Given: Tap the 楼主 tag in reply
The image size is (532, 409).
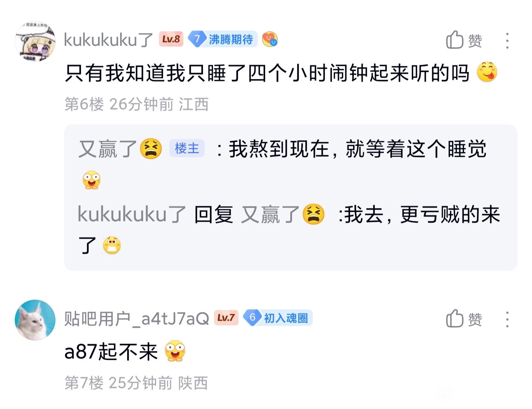Looking at the screenshot, I should pyautogui.click(x=187, y=148).
